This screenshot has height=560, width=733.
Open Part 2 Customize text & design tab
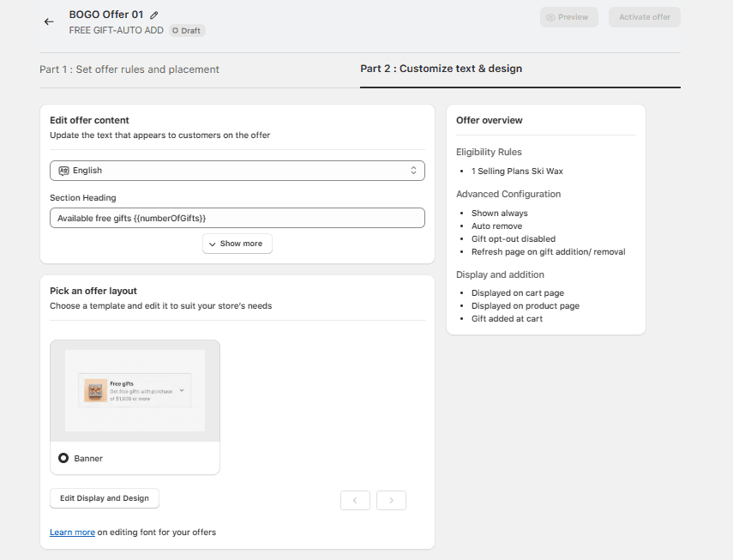(441, 69)
